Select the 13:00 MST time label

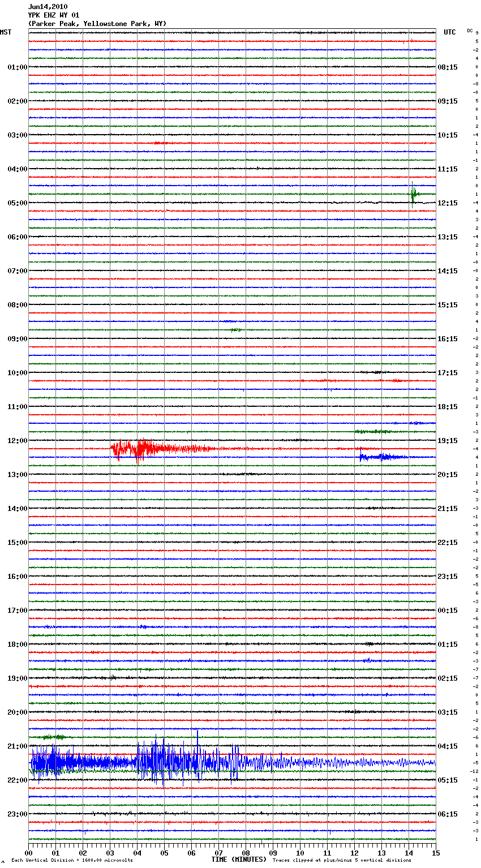point(18,475)
